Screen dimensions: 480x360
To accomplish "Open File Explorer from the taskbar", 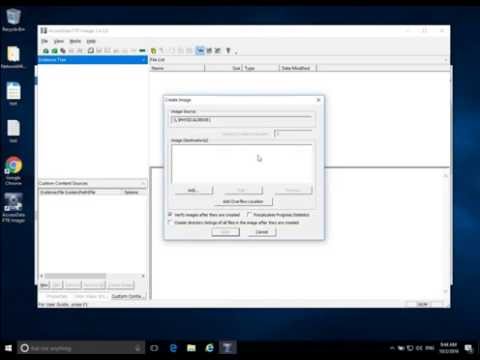I will (191, 348).
